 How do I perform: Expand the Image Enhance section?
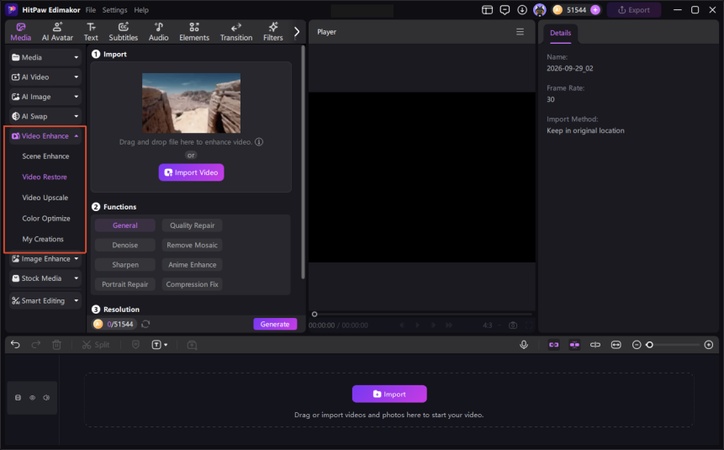click(x=45, y=259)
